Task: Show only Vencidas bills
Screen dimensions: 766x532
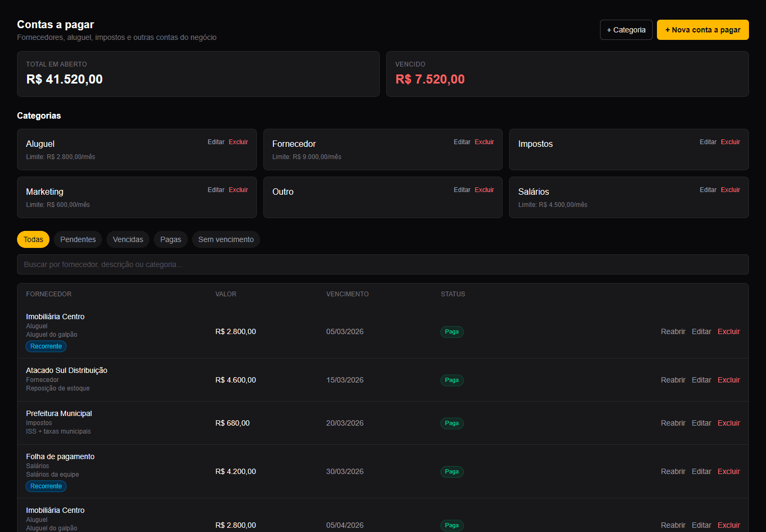Action: (x=128, y=239)
